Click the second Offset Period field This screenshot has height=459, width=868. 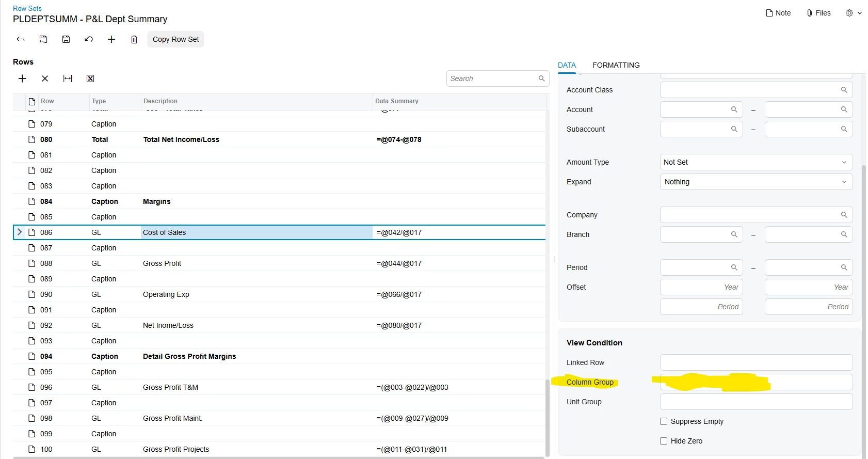point(809,307)
